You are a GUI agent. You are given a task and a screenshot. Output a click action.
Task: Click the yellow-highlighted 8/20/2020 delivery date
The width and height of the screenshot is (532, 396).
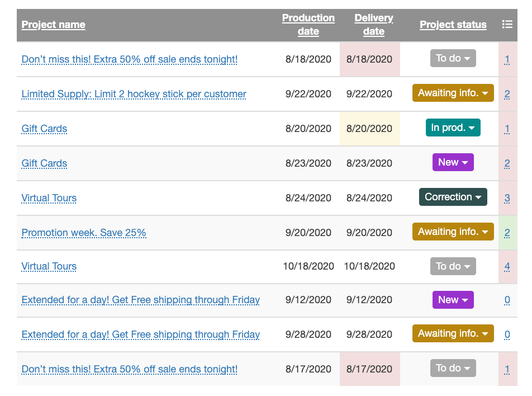point(369,129)
